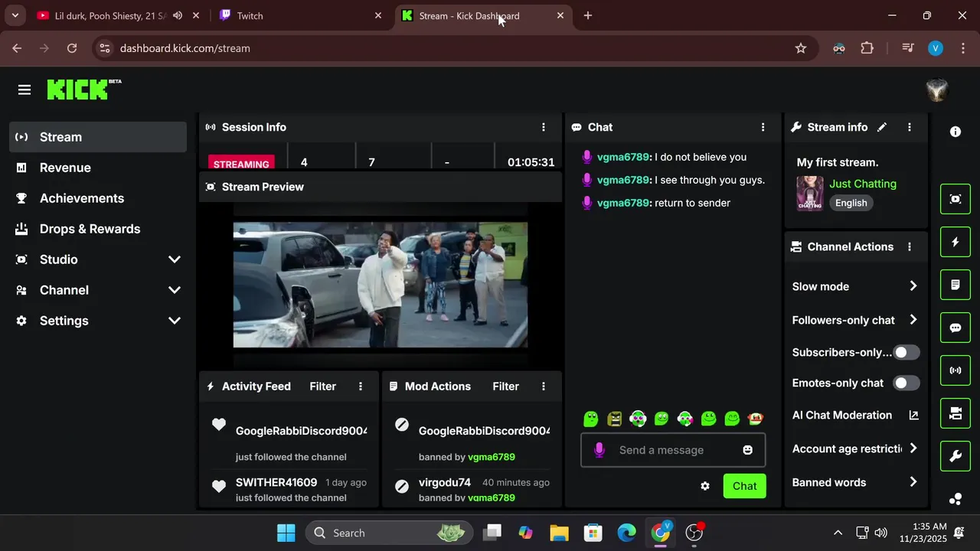Screen dimensions: 980x551
Task: Select Stream in sidebar
Action: (x=98, y=137)
